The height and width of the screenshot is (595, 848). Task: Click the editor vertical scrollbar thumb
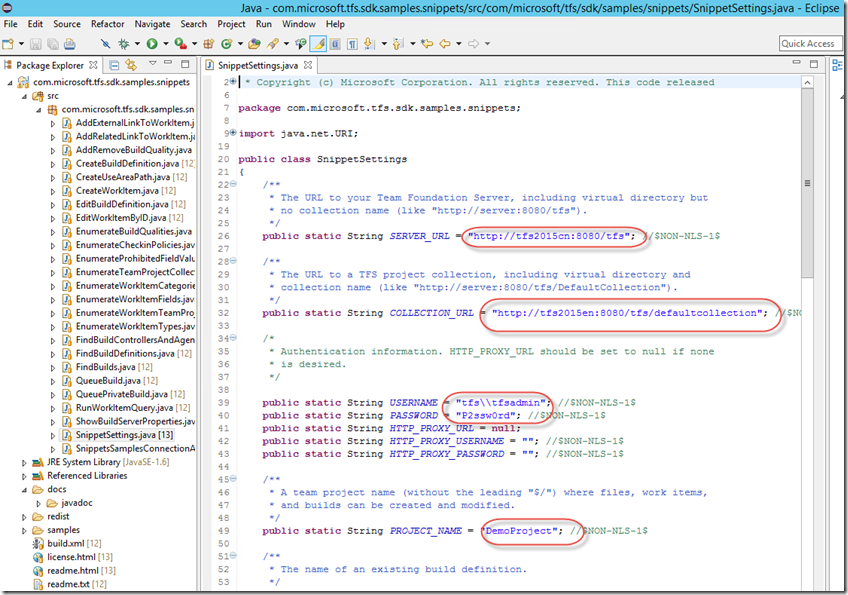(x=807, y=183)
